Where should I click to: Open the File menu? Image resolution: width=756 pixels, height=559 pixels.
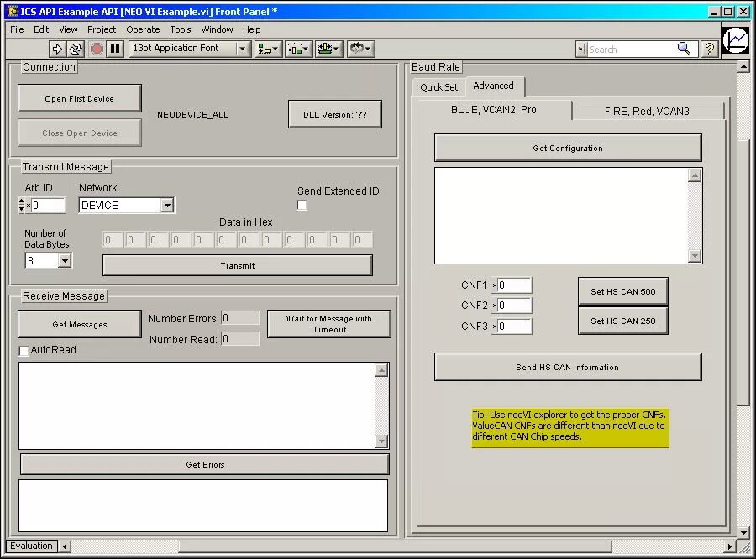[x=17, y=29]
